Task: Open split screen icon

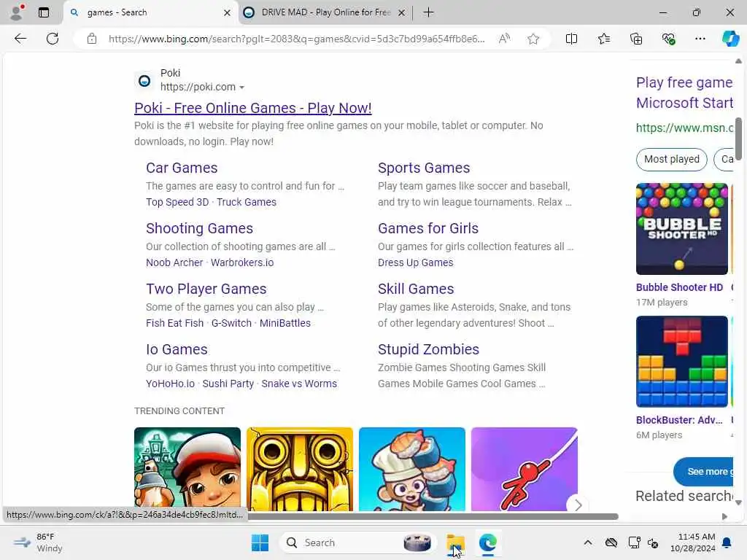Action: click(571, 39)
